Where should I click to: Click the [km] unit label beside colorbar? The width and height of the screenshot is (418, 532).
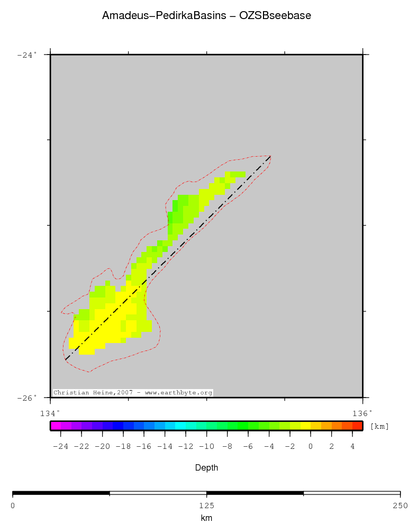pos(379,427)
